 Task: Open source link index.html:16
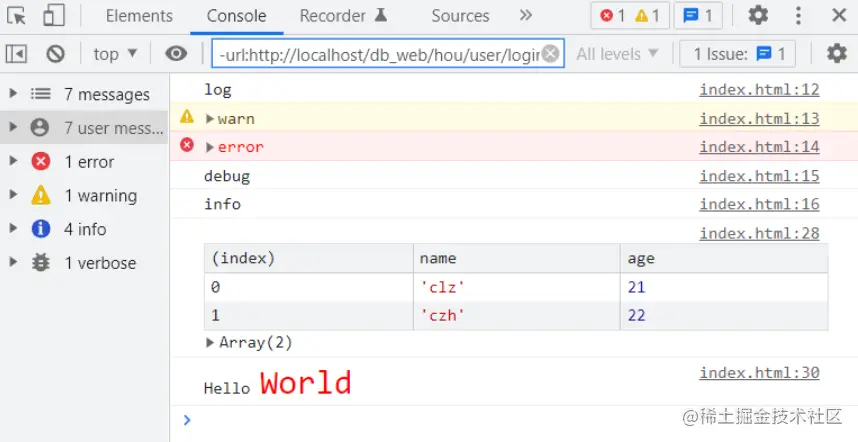click(x=760, y=205)
